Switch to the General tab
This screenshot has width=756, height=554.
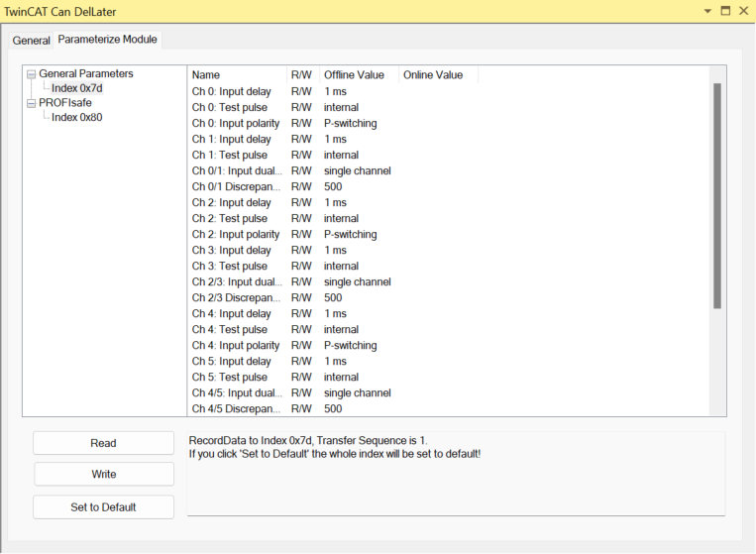(x=31, y=40)
